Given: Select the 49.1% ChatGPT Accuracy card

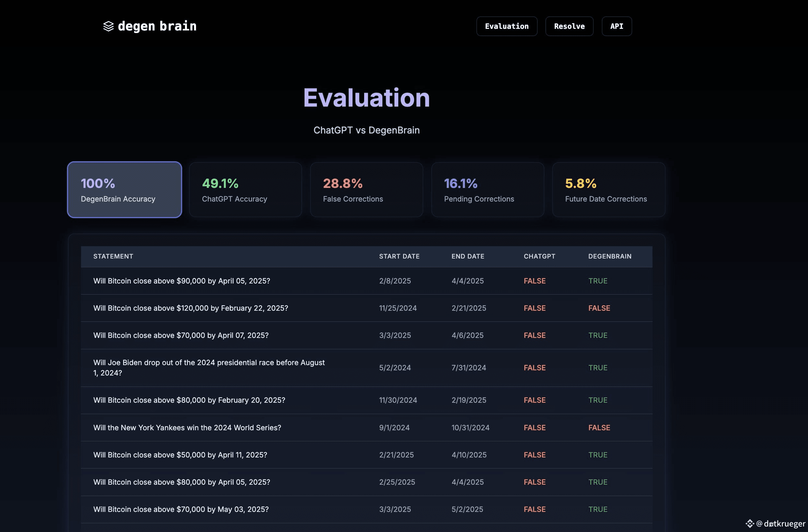Looking at the screenshot, I should point(246,190).
